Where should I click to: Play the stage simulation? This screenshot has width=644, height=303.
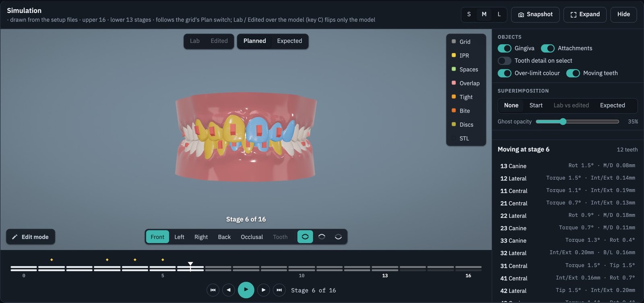pos(246,290)
